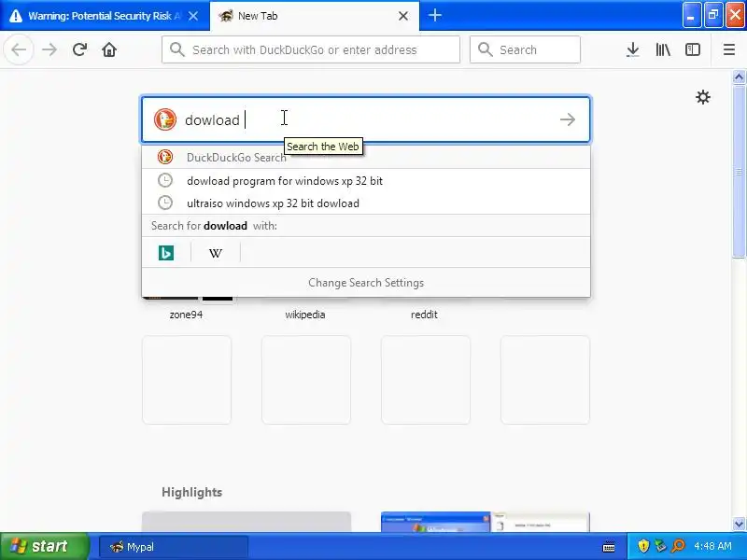Open the home page icon
Image resolution: width=747 pixels, height=560 pixels.
click(x=109, y=49)
